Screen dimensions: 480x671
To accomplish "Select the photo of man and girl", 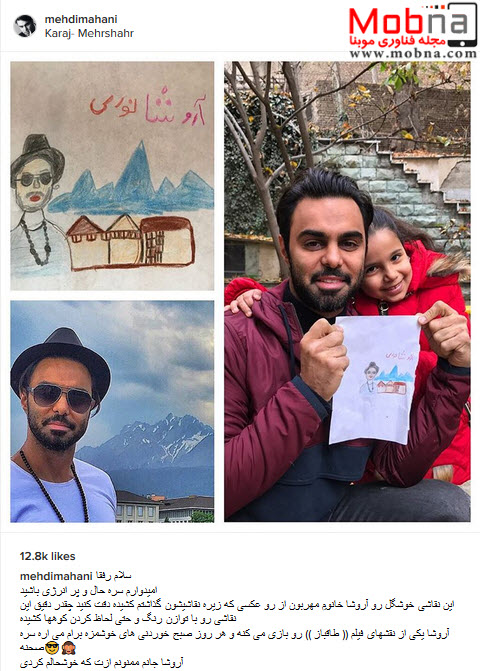I will (347, 291).
